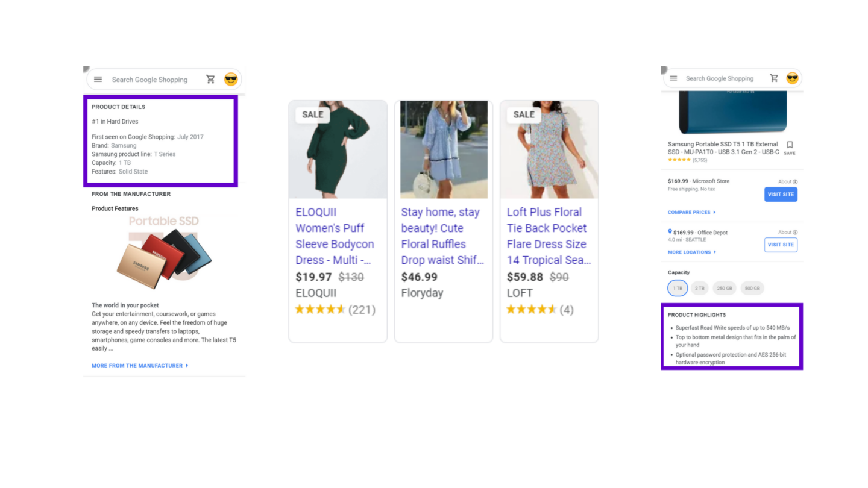This screenshot has height=488, width=868.
Task: Save the Samsung Portable SSD T5 with bookmark icon
Action: click(790, 145)
